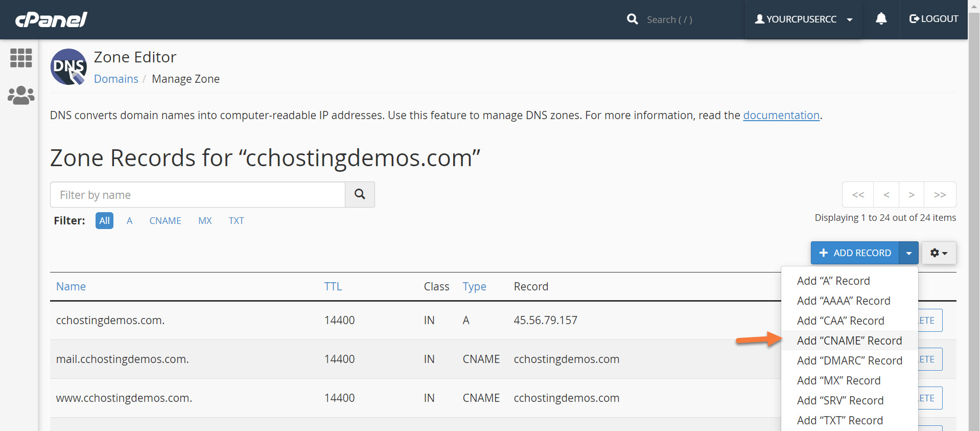980x431 pixels.
Task: Click the 45.56.79.157 record value
Action: click(545, 320)
